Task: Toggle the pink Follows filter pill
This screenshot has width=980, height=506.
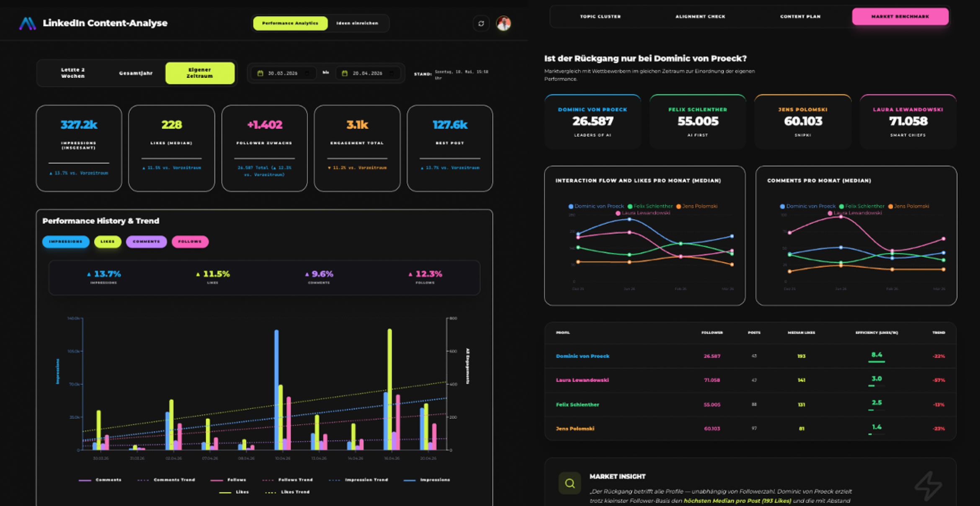Action: [x=190, y=242]
